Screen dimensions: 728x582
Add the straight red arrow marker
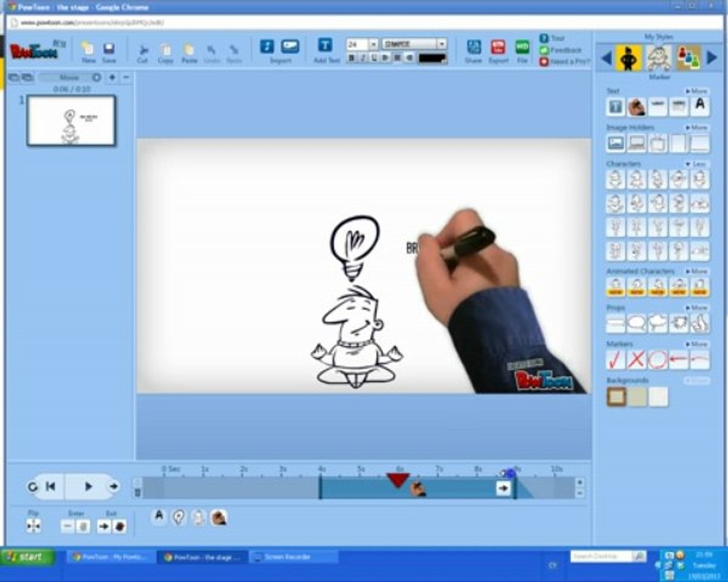coord(679,360)
